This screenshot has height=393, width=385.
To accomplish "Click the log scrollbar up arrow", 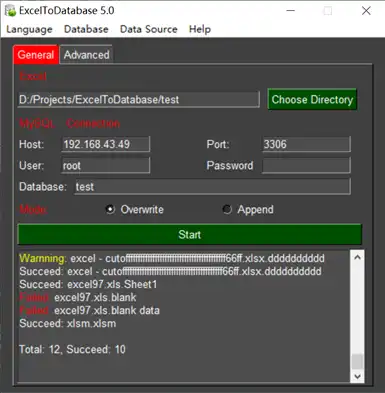I will click(357, 258).
